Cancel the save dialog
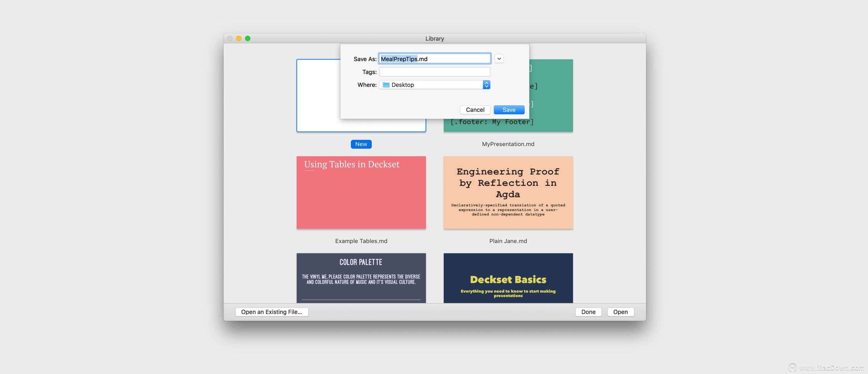This screenshot has width=868, height=374. (475, 110)
